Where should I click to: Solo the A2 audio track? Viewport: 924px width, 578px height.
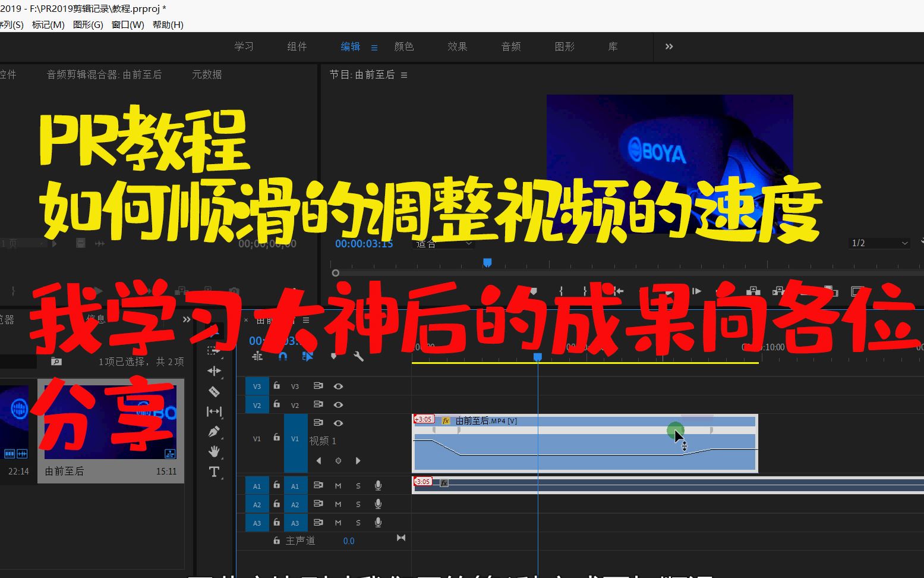358,504
